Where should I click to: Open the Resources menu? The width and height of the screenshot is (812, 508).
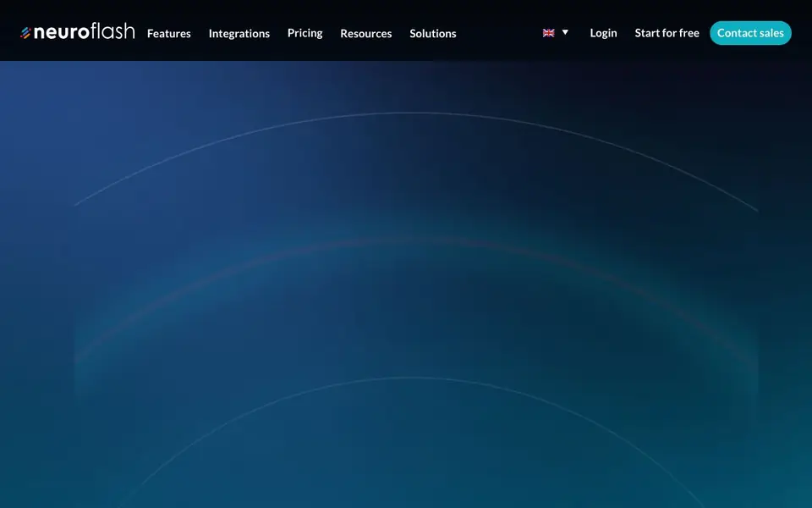click(366, 33)
